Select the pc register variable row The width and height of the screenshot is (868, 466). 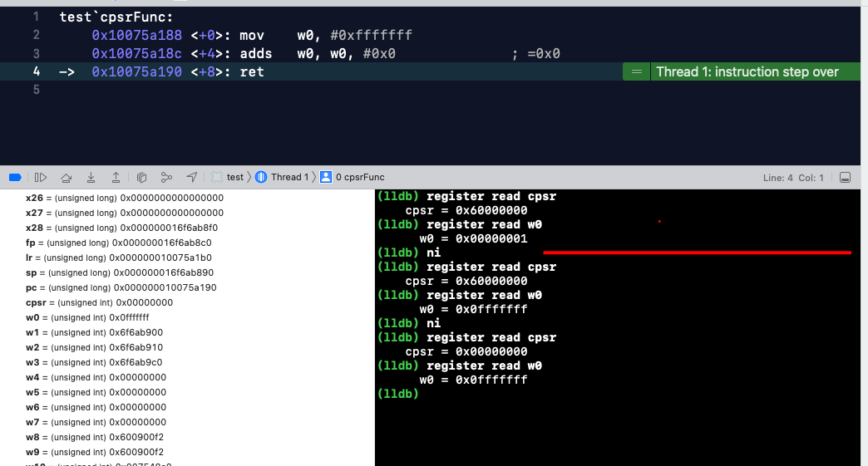click(121, 287)
